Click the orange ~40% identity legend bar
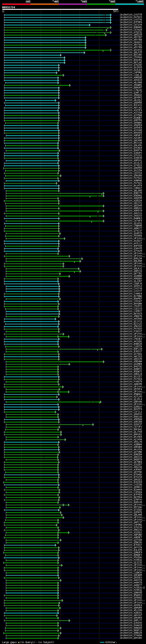The image size is (146, 644). pyautogui.click(x=45, y=4)
